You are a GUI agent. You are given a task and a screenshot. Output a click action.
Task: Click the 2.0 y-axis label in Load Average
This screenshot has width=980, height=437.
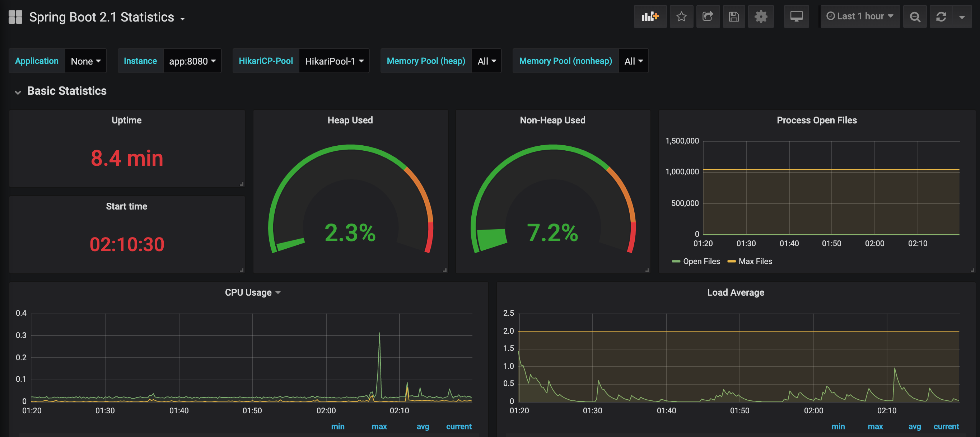508,331
